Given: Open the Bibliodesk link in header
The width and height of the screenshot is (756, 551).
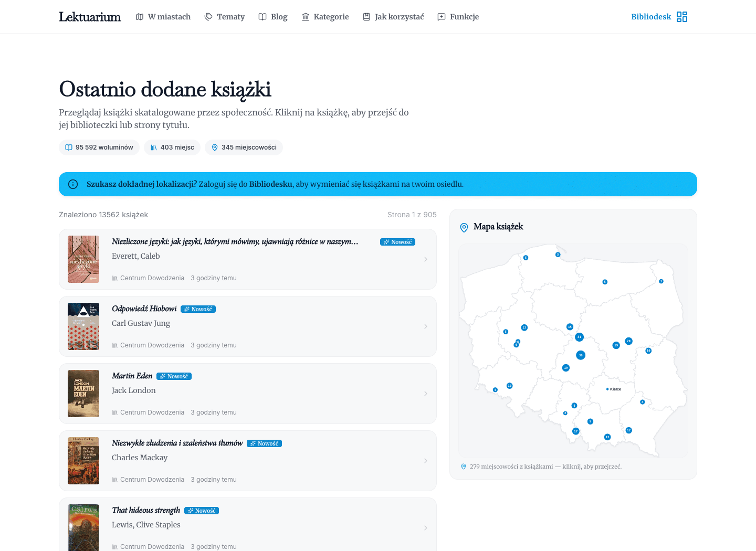Looking at the screenshot, I should click(x=651, y=17).
